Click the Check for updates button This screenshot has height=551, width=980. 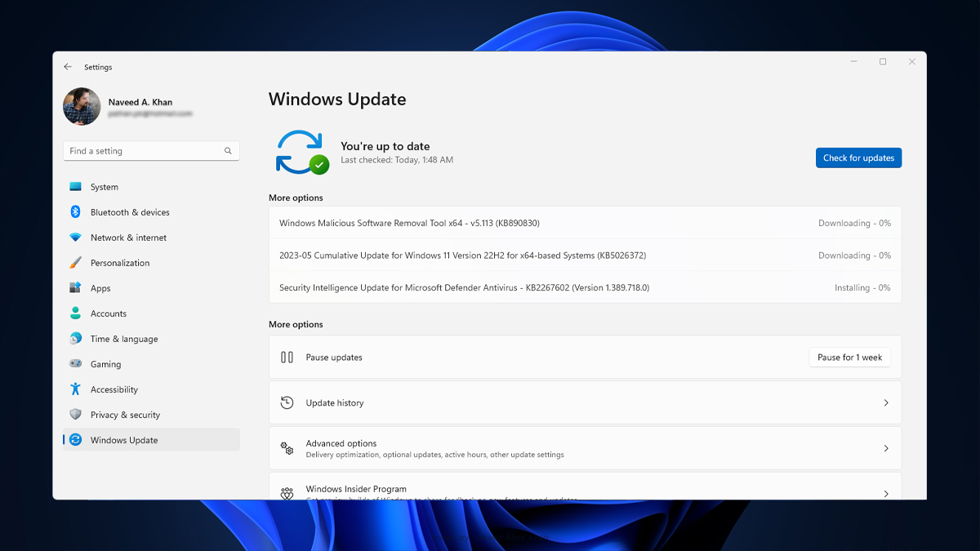click(x=858, y=158)
